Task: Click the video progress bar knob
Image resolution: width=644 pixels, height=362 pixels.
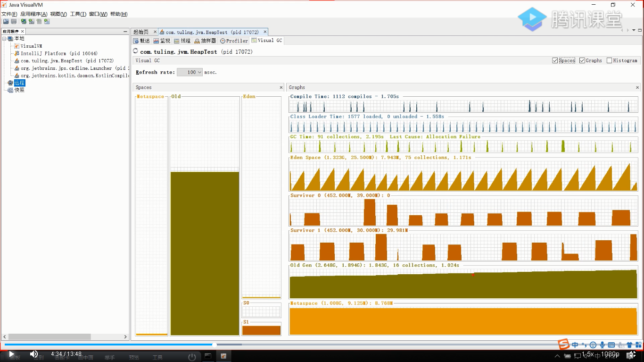Action: (x=215, y=345)
